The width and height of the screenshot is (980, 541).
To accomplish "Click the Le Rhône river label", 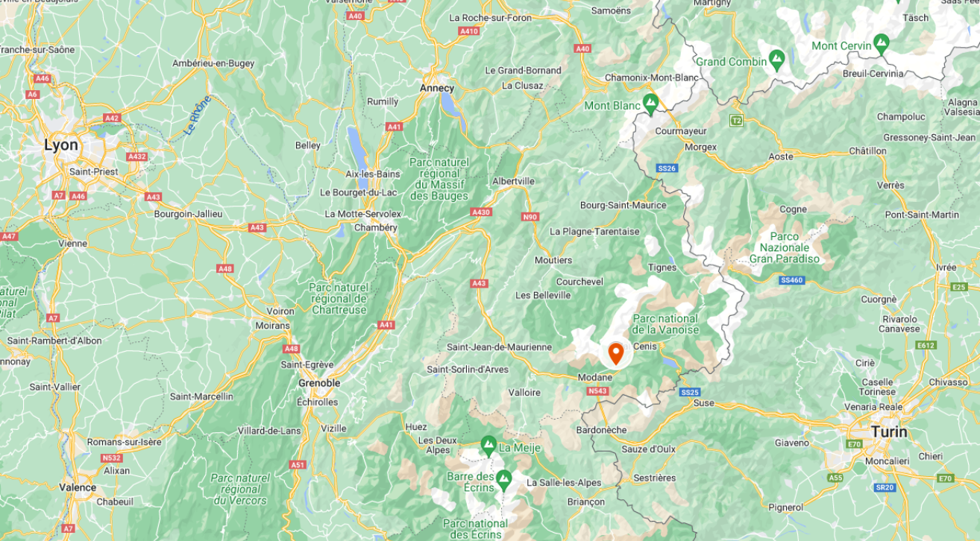I will coord(198,116).
